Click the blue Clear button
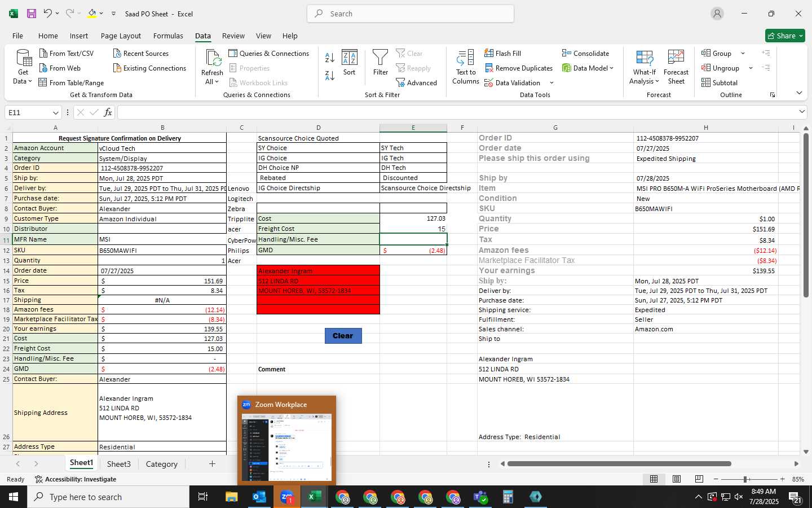The image size is (812, 508). [x=343, y=336]
